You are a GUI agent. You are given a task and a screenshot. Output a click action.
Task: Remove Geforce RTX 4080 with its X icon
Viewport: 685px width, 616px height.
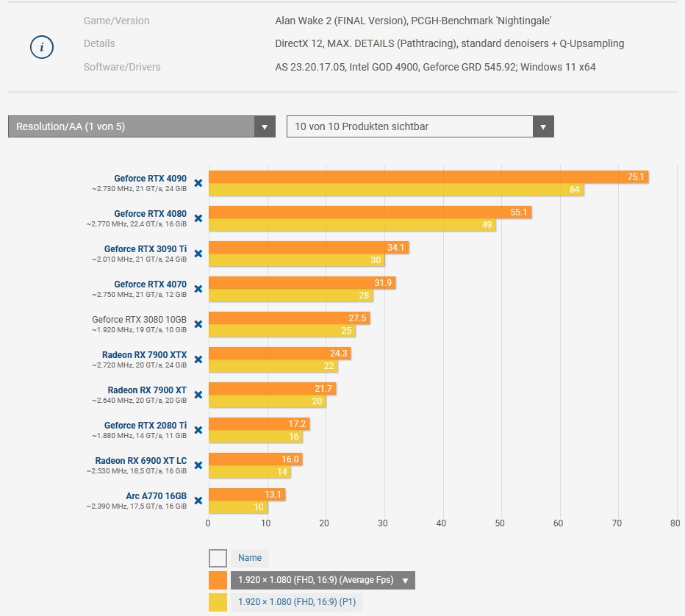[x=198, y=218]
